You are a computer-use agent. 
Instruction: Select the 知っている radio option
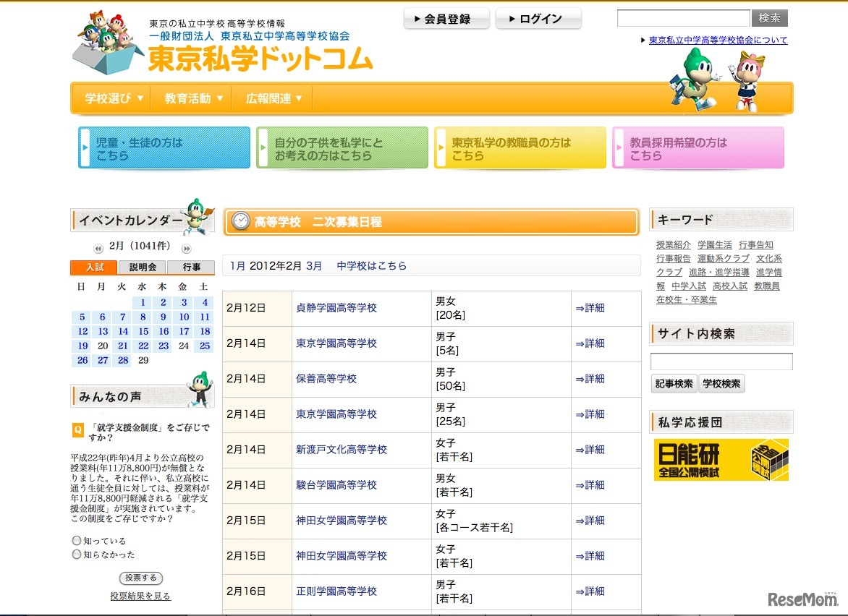(x=77, y=540)
